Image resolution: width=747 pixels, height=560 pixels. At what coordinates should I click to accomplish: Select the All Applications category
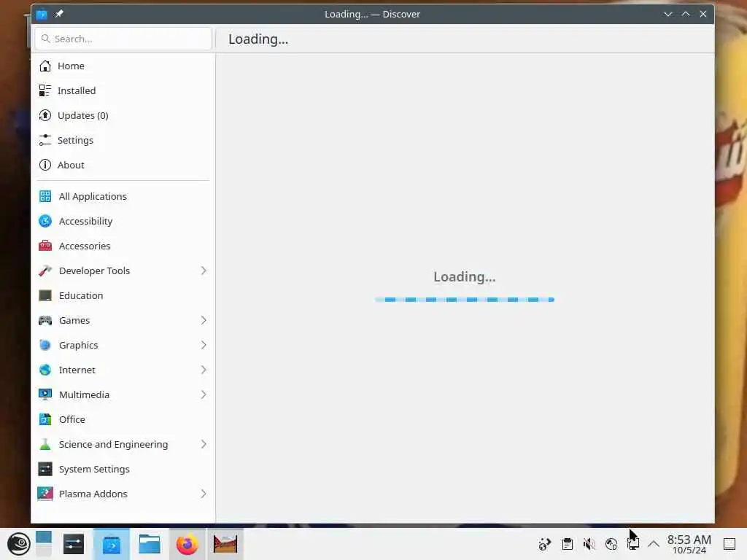123,196
